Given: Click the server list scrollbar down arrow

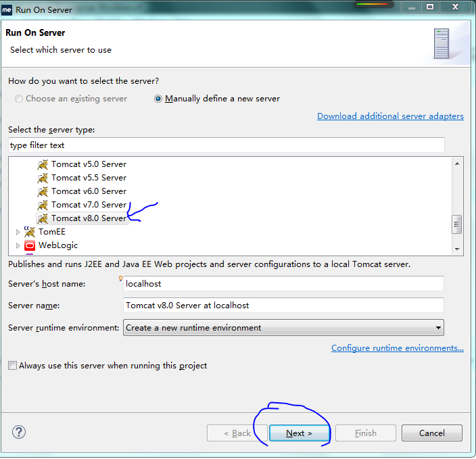Looking at the screenshot, I should click(457, 249).
